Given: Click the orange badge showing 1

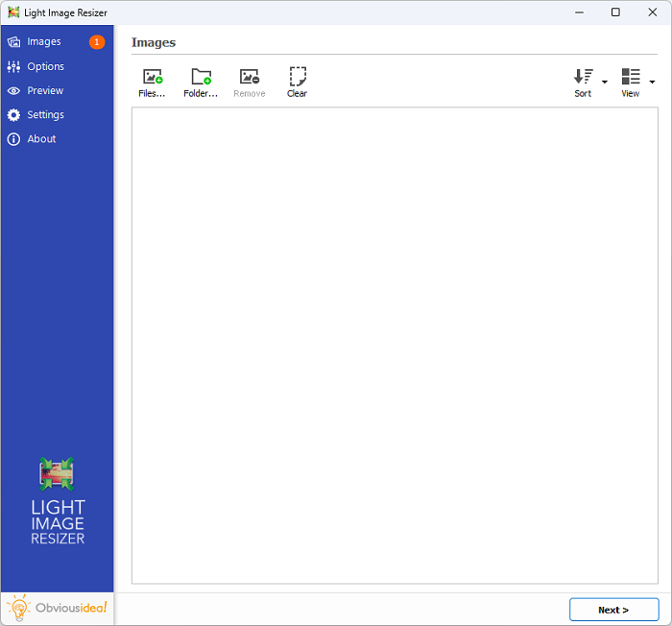Looking at the screenshot, I should (97, 42).
